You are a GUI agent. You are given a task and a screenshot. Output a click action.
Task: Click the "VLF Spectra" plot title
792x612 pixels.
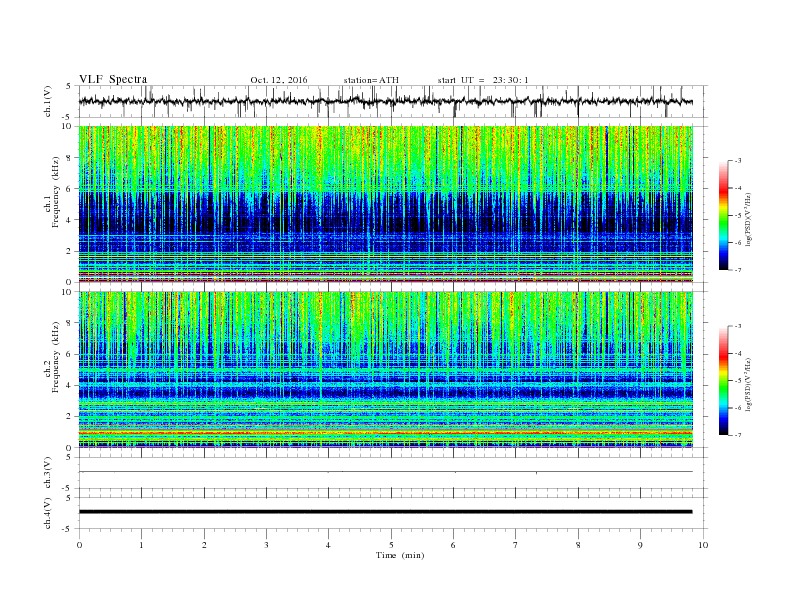click(x=113, y=79)
